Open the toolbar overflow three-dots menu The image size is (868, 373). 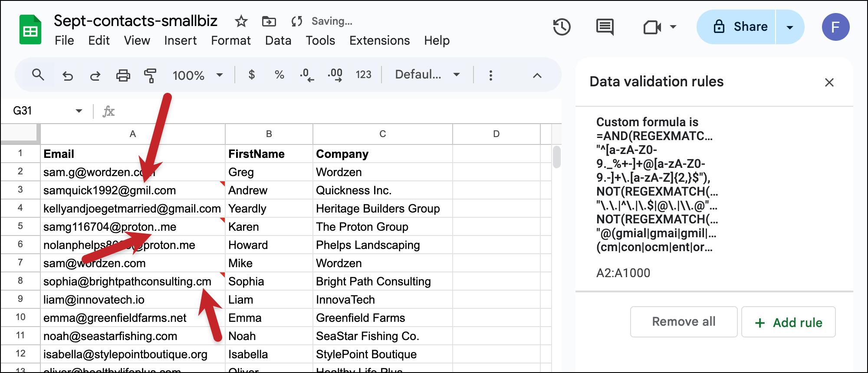[x=490, y=75]
